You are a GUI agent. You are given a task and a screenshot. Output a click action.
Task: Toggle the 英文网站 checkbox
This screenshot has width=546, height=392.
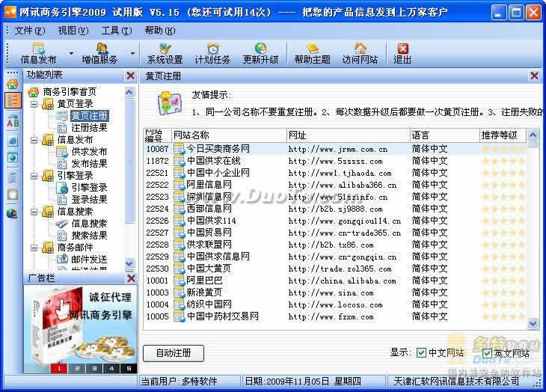(x=487, y=353)
